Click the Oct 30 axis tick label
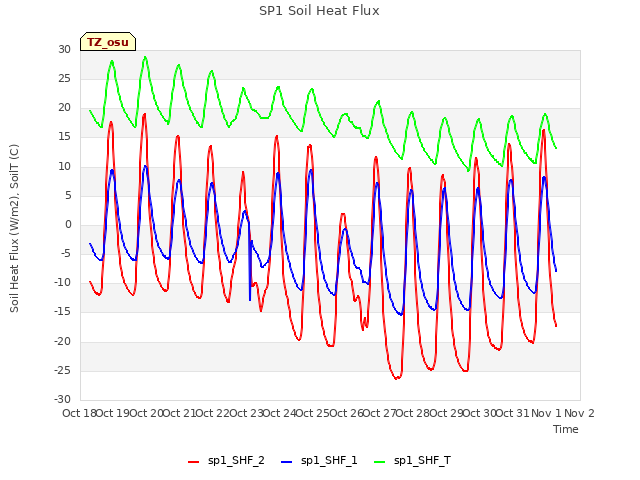The height and width of the screenshot is (480, 640). click(x=480, y=413)
